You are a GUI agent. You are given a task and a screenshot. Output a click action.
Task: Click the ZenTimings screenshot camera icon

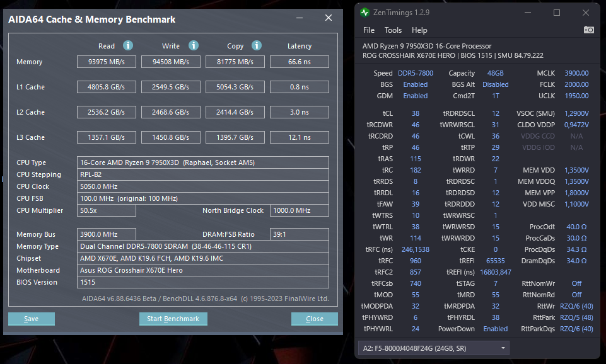coord(588,30)
